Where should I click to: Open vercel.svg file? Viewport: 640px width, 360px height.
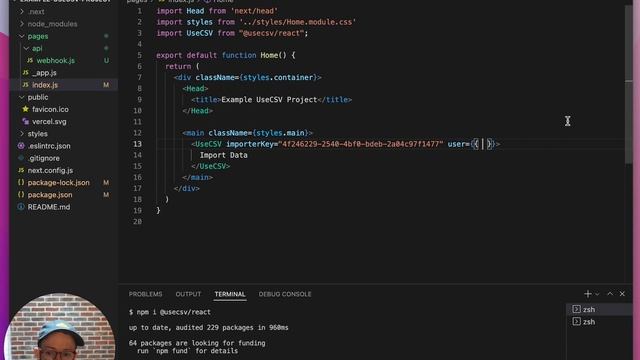[x=49, y=122]
